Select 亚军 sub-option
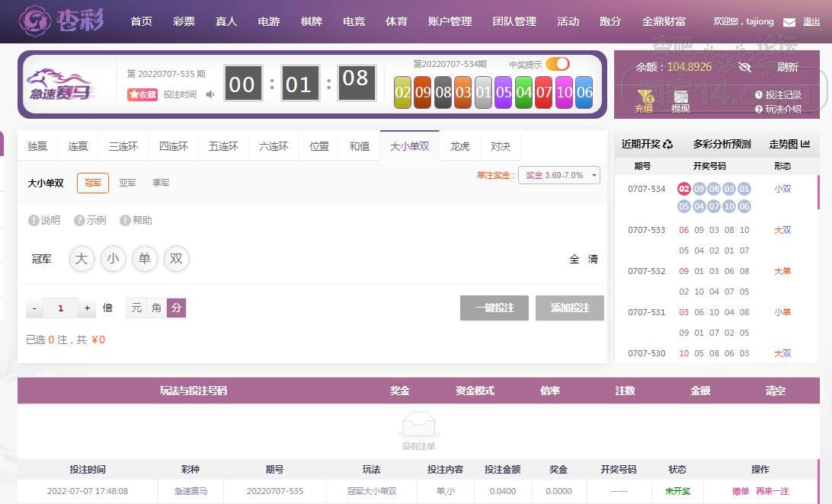The image size is (832, 504). coord(127,183)
